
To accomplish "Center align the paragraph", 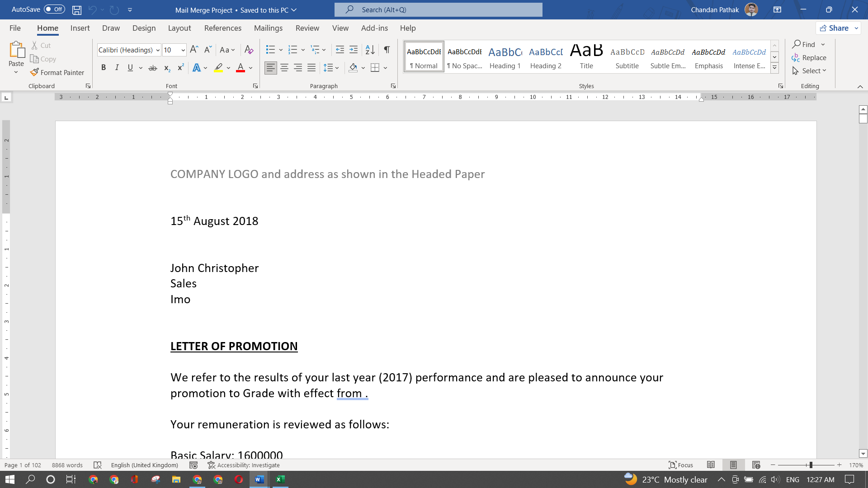I will pyautogui.click(x=284, y=68).
